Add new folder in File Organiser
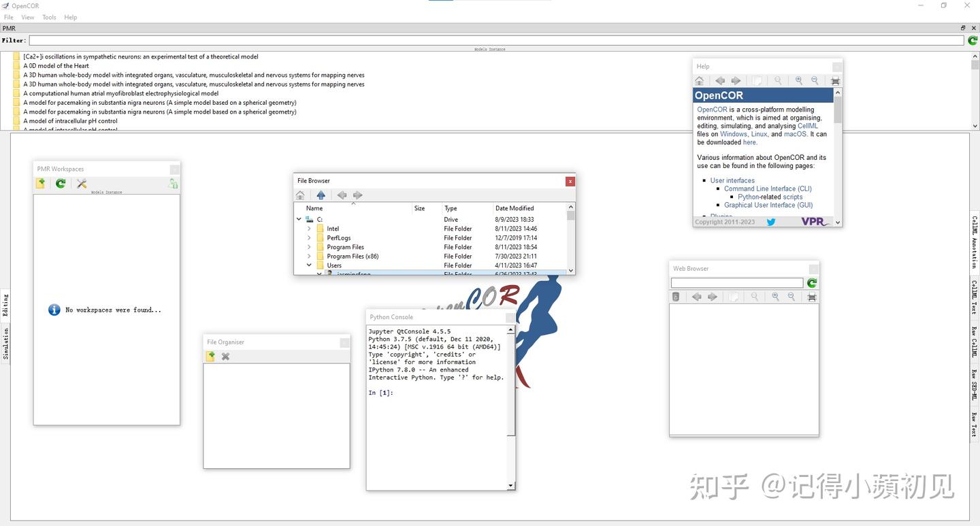Viewport: 980px width, 526px height. 211,357
